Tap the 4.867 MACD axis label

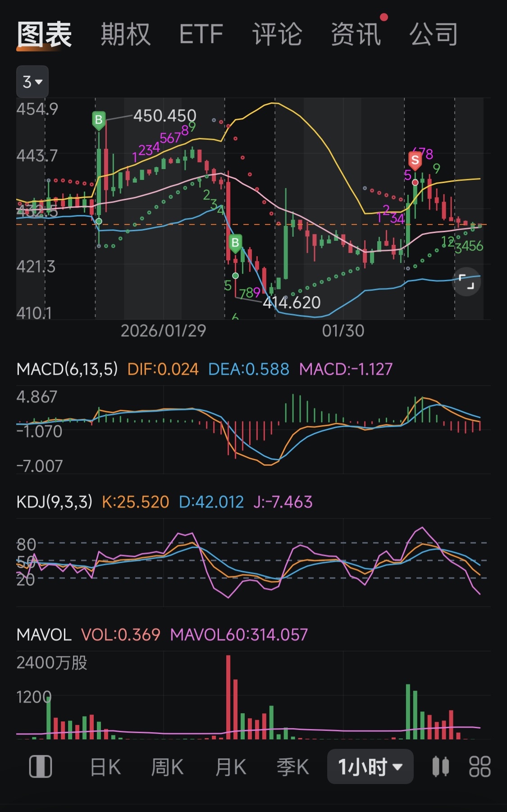click(x=37, y=397)
